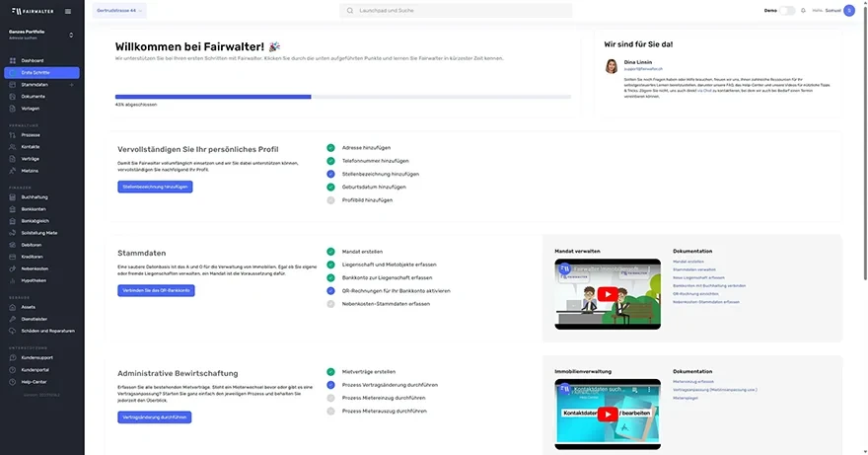Open the Ganzes Portfolio selector arrows
Viewport: 868px width, 455px height.
coord(71,35)
